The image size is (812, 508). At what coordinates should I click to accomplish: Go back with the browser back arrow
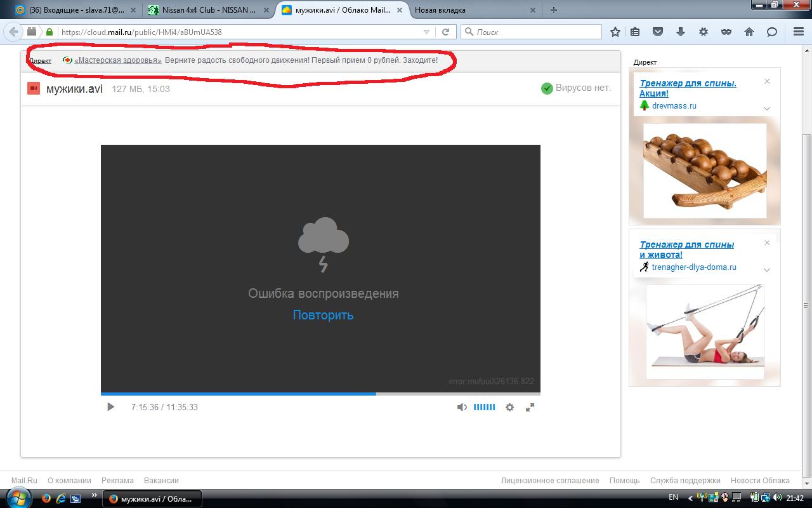pyautogui.click(x=13, y=32)
